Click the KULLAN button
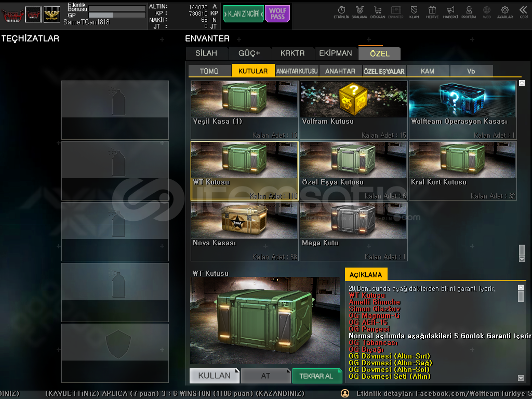The width and height of the screenshot is (532, 399). (x=215, y=376)
